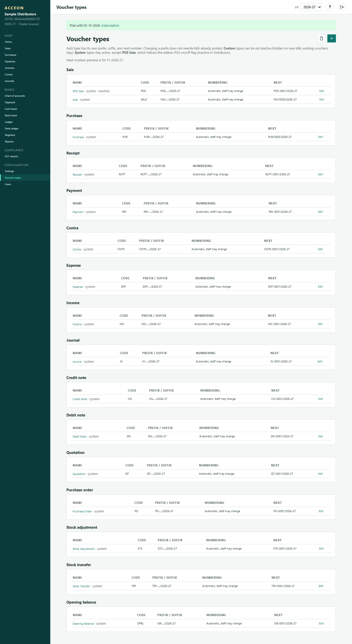Viewport: 352px width, 644px height.
Task: Click Edit on the Stock Transfer row
Action: (x=321, y=586)
